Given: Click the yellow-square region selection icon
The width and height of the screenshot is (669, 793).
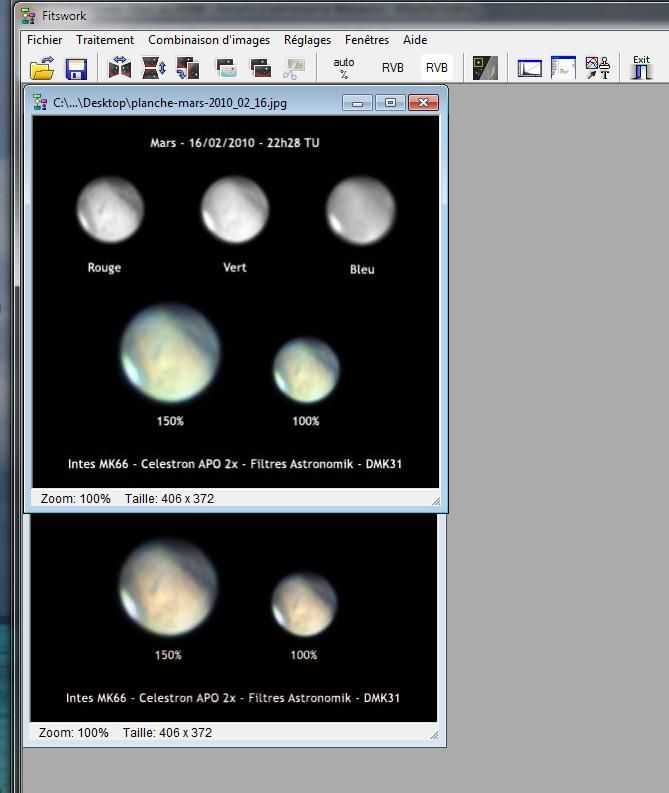Looking at the screenshot, I should (485, 68).
